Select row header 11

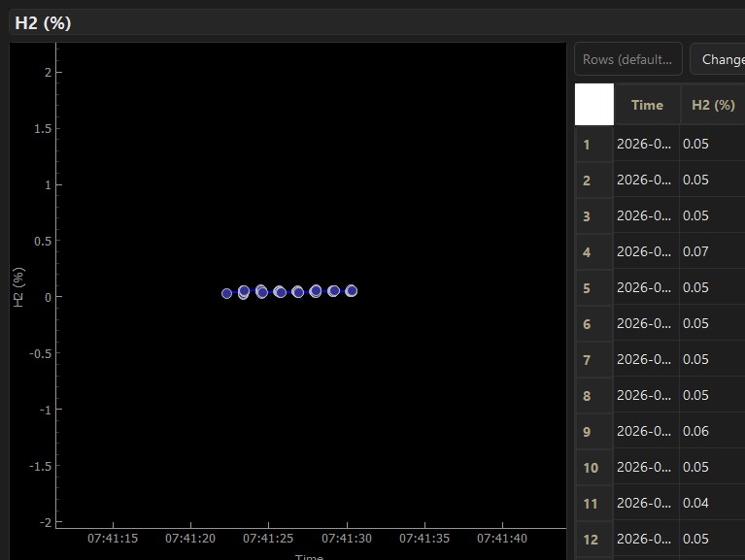(x=593, y=503)
